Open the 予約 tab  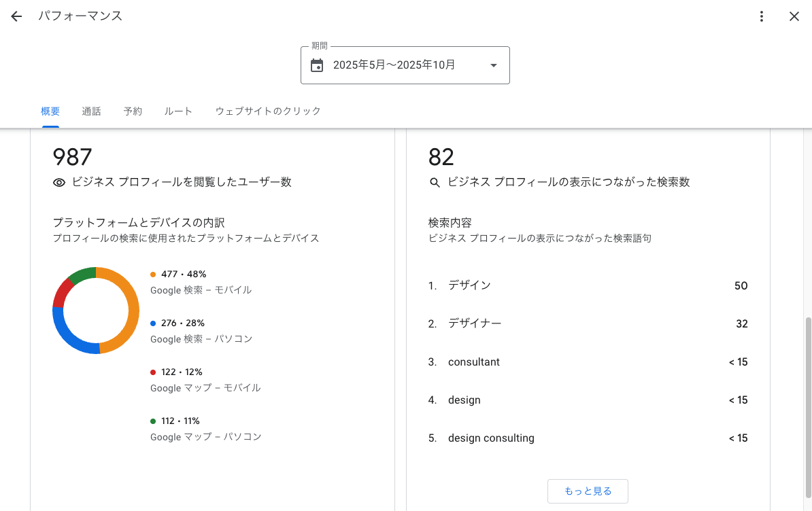133,111
